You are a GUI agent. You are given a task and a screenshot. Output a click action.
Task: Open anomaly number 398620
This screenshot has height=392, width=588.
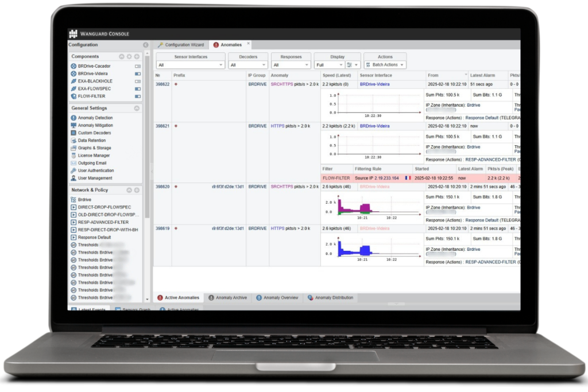(163, 187)
